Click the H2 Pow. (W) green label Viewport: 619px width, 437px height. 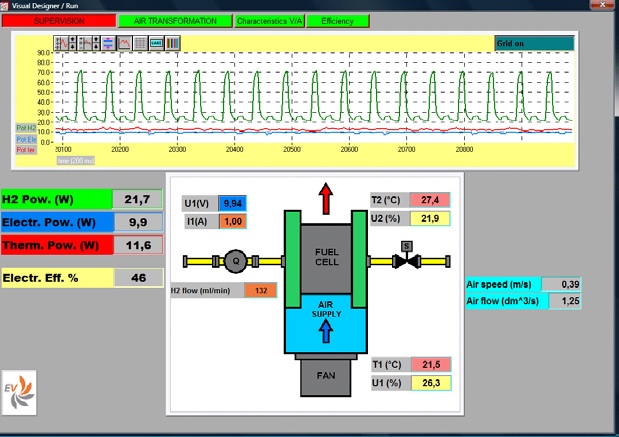point(57,199)
